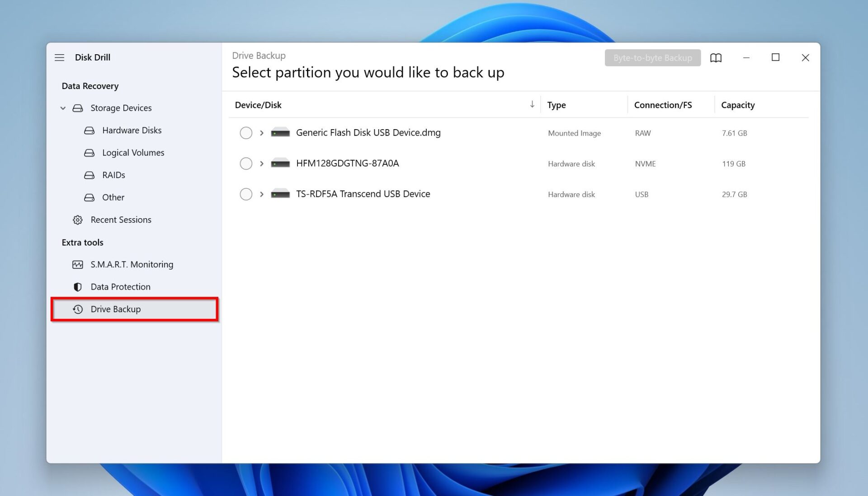Image resolution: width=868 pixels, height=496 pixels.
Task: Click the Generic Flash Disk drive icon
Action: tap(280, 133)
